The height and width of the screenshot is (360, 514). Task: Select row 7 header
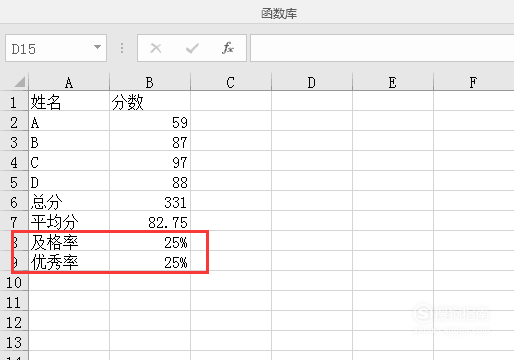(14, 221)
